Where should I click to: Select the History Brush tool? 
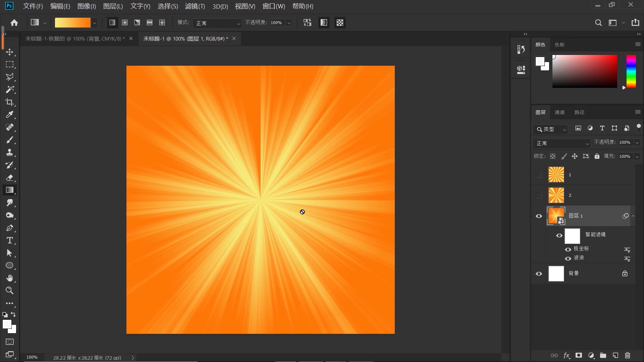pyautogui.click(x=10, y=165)
